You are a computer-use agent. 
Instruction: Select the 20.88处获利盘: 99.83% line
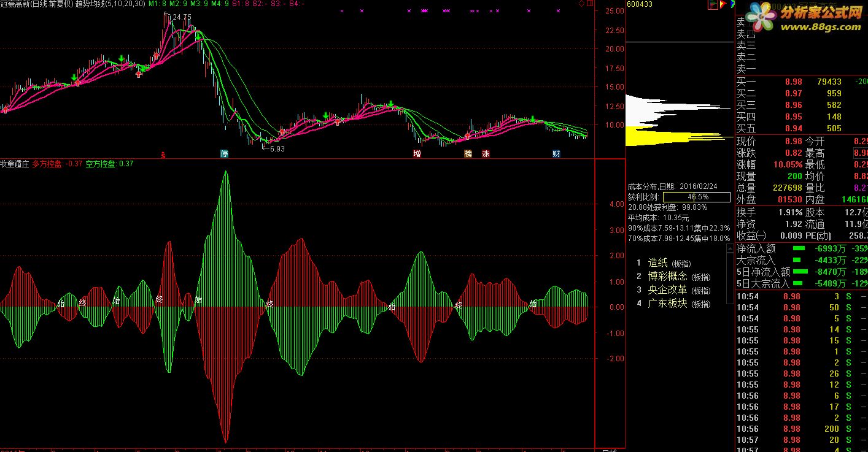point(667,207)
